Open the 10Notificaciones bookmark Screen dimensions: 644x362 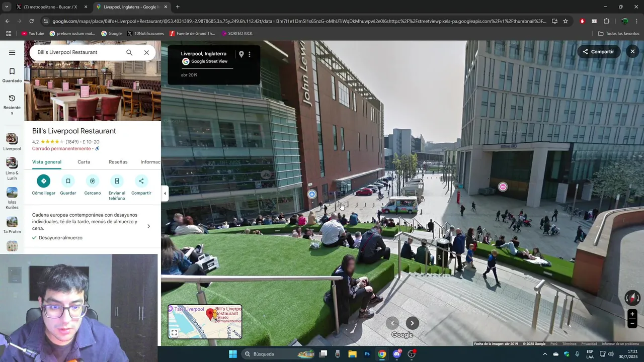[x=145, y=34]
